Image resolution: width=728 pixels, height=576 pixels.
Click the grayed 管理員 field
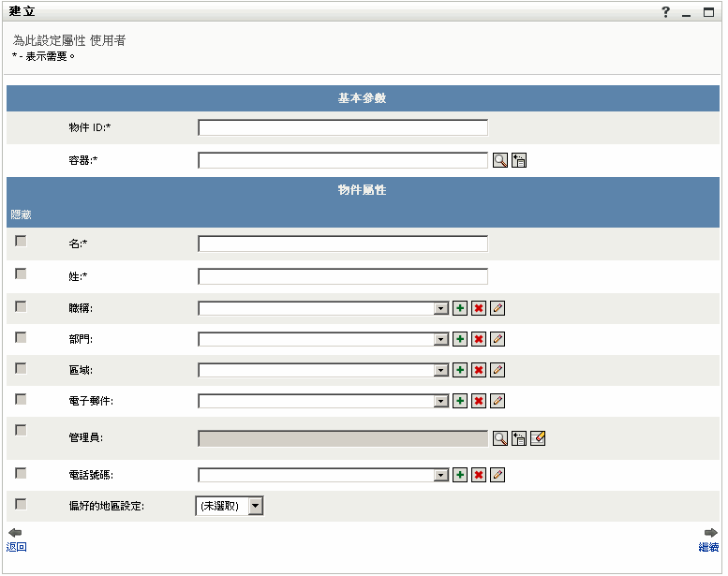coord(343,438)
